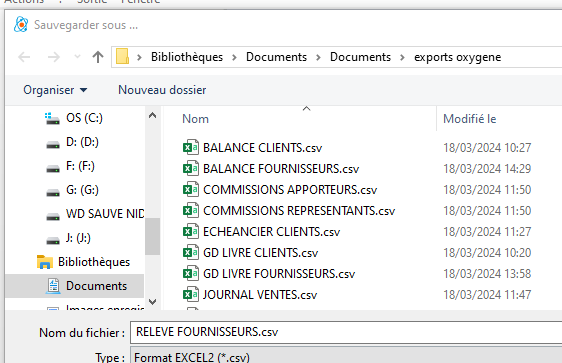Screen dimensions: 562x363
Task: Click exports oxygene breadcrumb segment
Action: tap(457, 57)
